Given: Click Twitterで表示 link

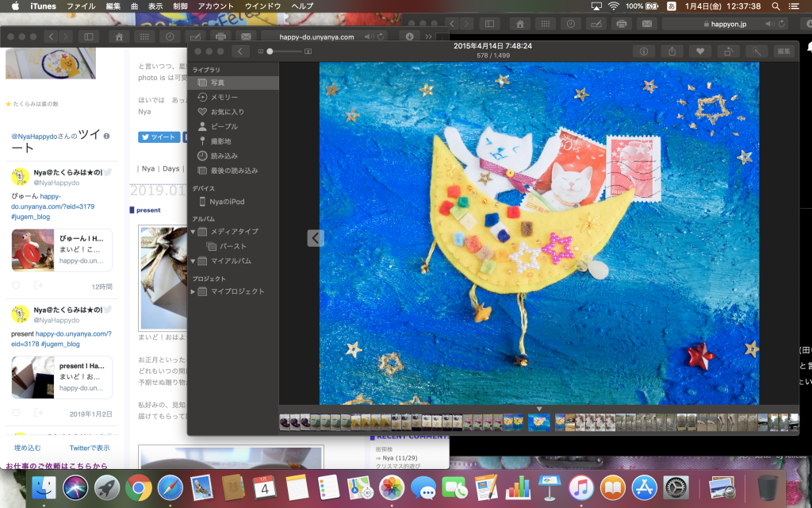Looking at the screenshot, I should coord(90,448).
